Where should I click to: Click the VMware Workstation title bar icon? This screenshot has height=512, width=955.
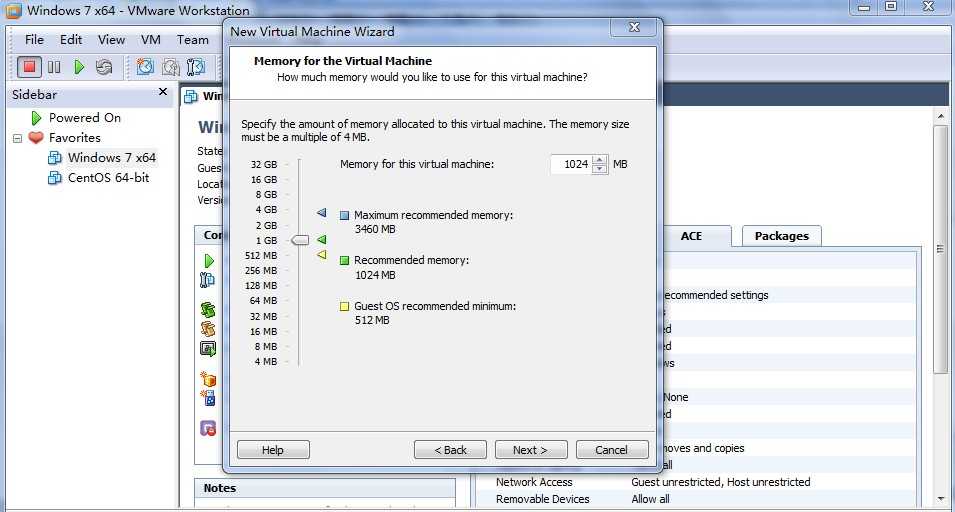click(13, 10)
